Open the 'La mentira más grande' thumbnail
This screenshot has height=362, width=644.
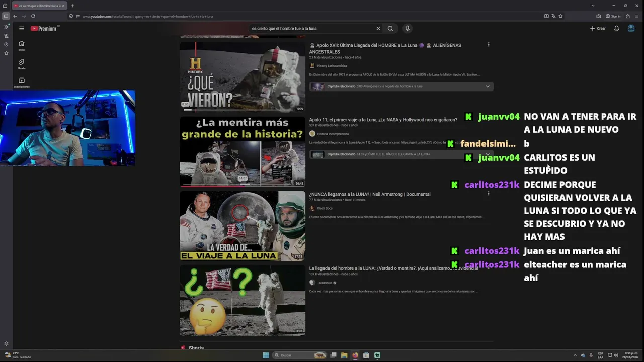(x=243, y=151)
